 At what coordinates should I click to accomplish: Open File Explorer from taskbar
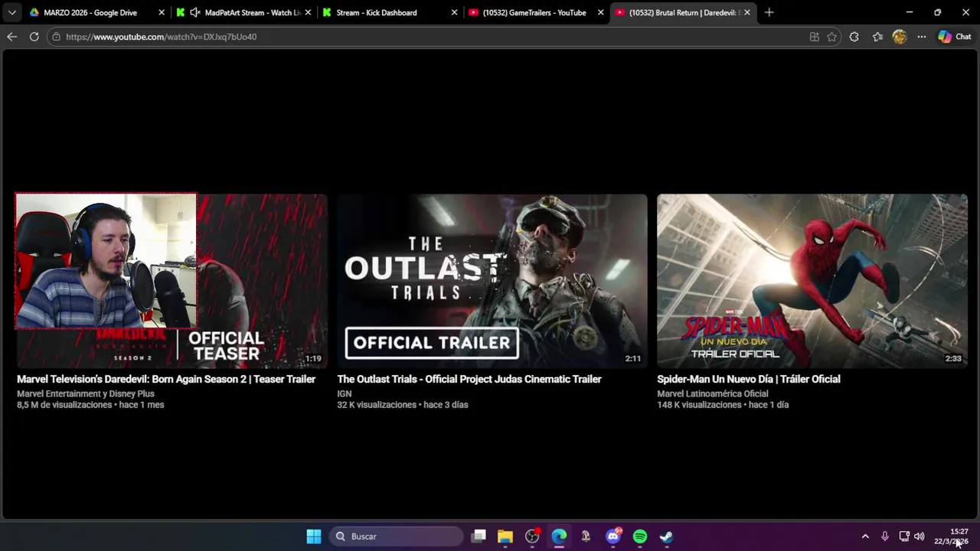(505, 536)
